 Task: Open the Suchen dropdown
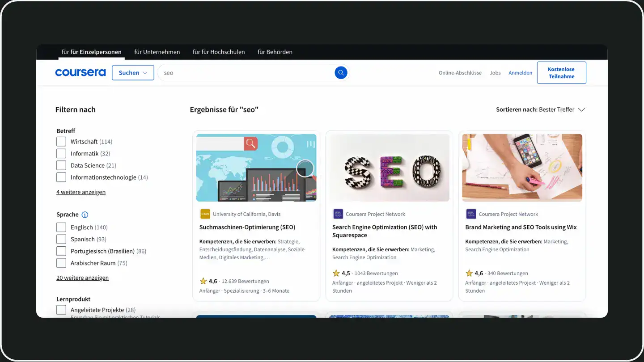tap(133, 73)
